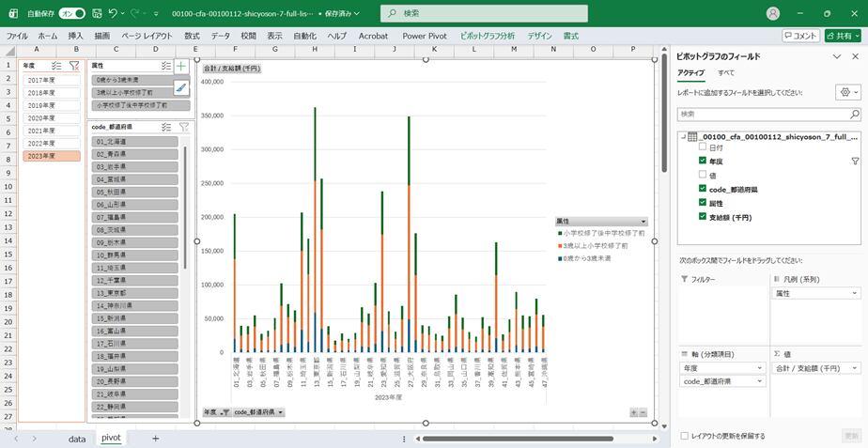Click the chart elements plus button
This screenshot has width=868, height=448.
(x=181, y=67)
